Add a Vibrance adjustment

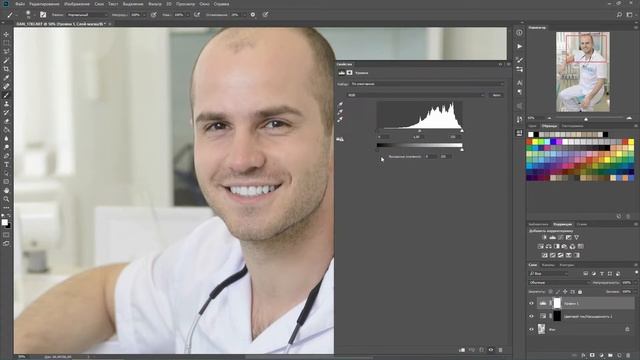(576, 237)
